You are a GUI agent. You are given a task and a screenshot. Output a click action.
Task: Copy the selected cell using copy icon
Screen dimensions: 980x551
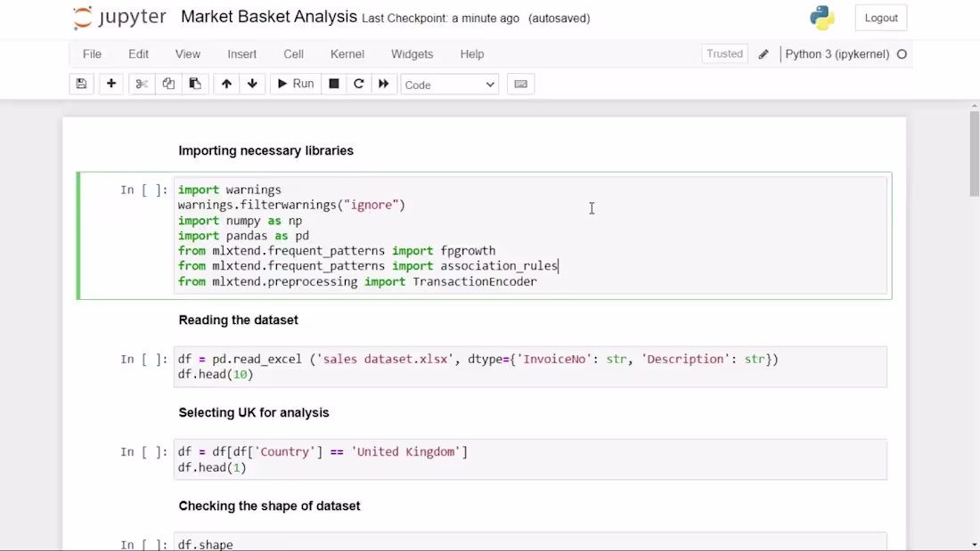[168, 83]
